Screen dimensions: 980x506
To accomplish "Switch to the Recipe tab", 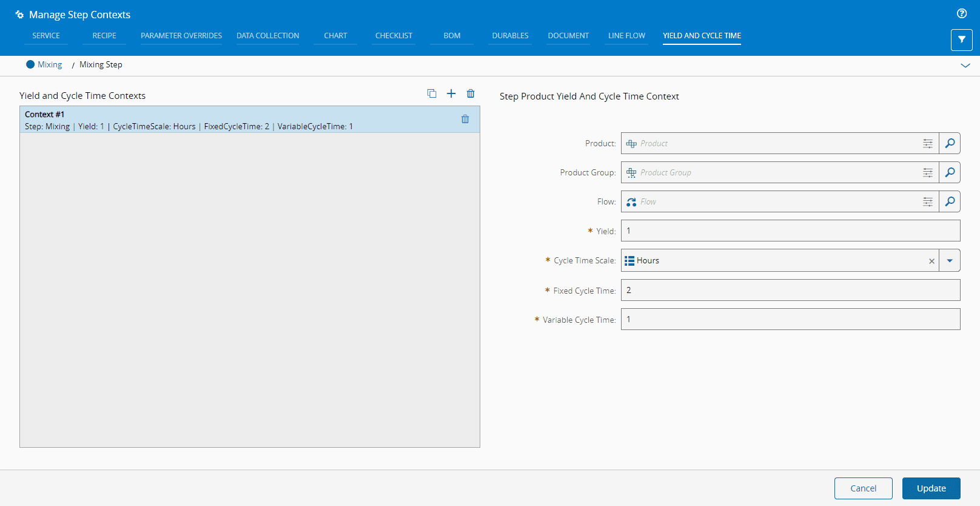I will [104, 36].
